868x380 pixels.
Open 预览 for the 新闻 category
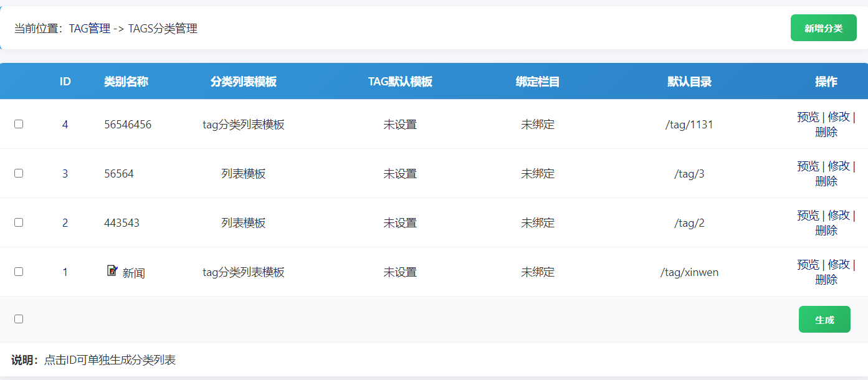[808, 264]
